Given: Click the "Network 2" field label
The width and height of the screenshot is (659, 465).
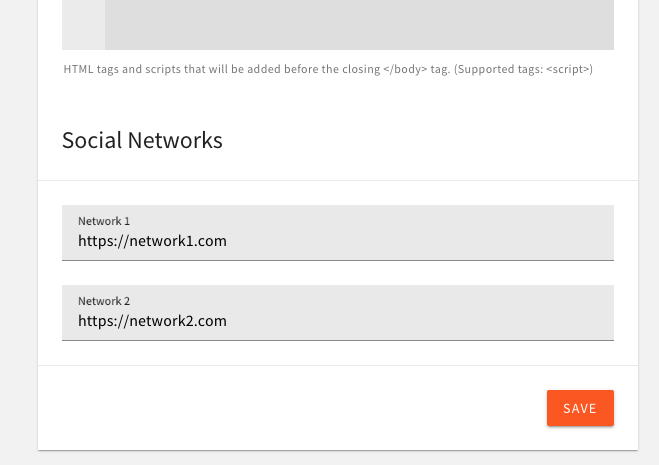Looking at the screenshot, I should pos(104,300).
